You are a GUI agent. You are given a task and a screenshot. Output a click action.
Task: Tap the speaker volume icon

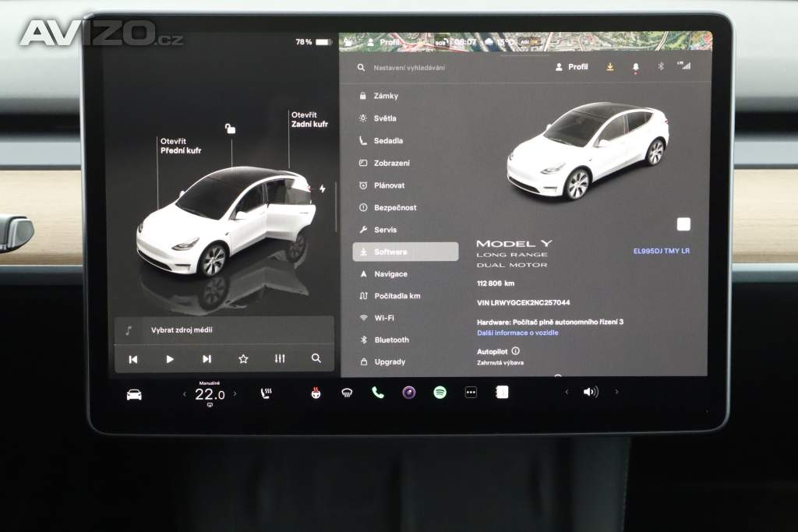591,392
